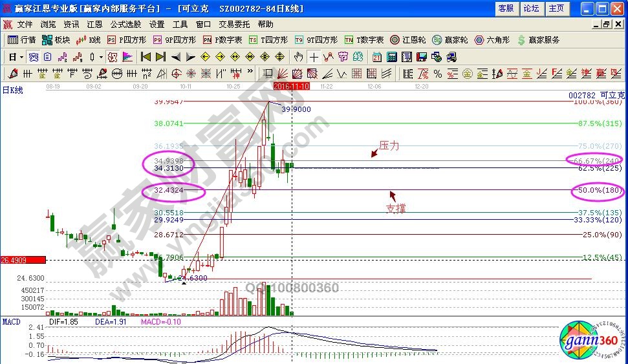The width and height of the screenshot is (628, 364).
Task: Open the 交易委托 menu
Action: tap(233, 24)
